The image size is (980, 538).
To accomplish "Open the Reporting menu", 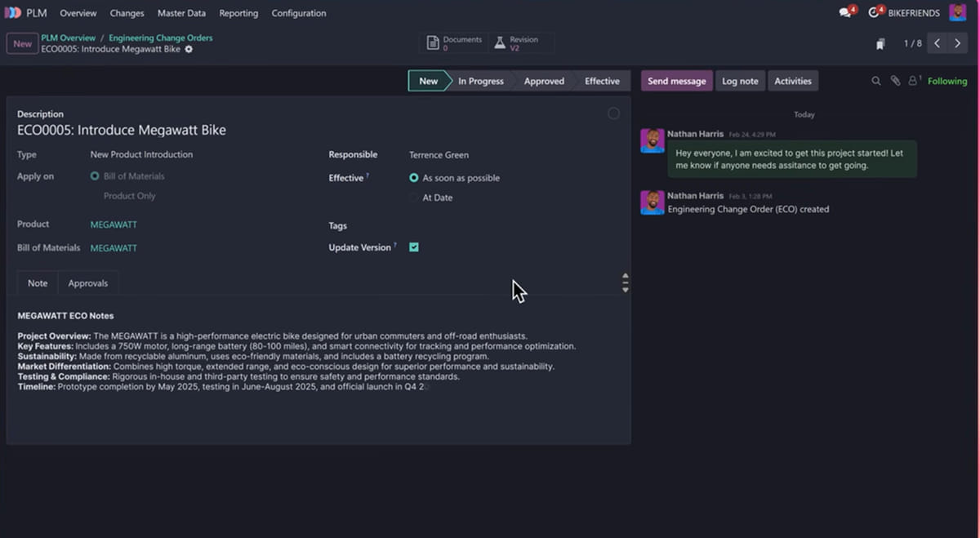I will pyautogui.click(x=238, y=13).
